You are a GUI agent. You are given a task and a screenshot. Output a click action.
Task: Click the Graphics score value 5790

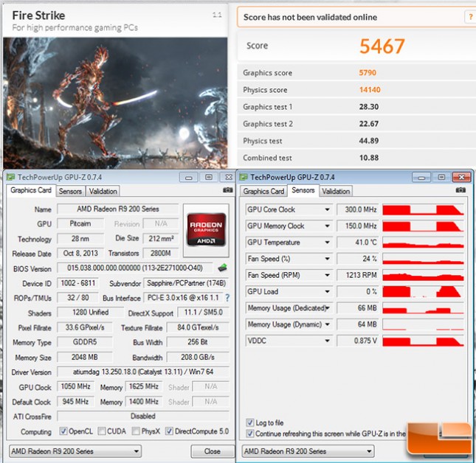tap(368, 73)
